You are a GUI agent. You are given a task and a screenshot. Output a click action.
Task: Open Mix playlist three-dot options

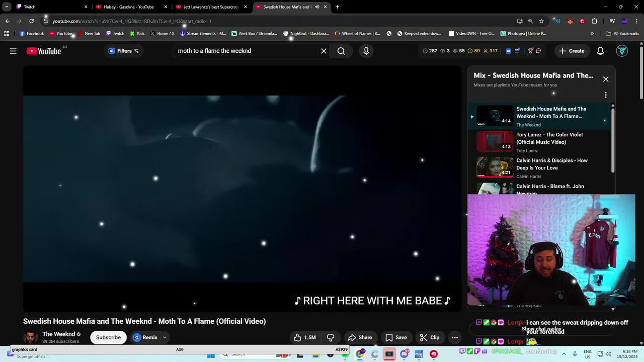tap(606, 95)
